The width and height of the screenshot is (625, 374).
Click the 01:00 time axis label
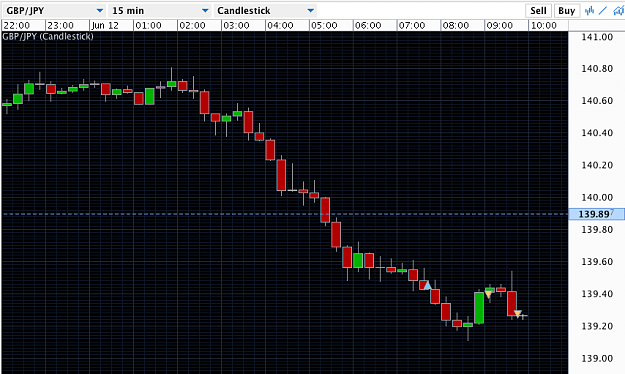click(148, 26)
